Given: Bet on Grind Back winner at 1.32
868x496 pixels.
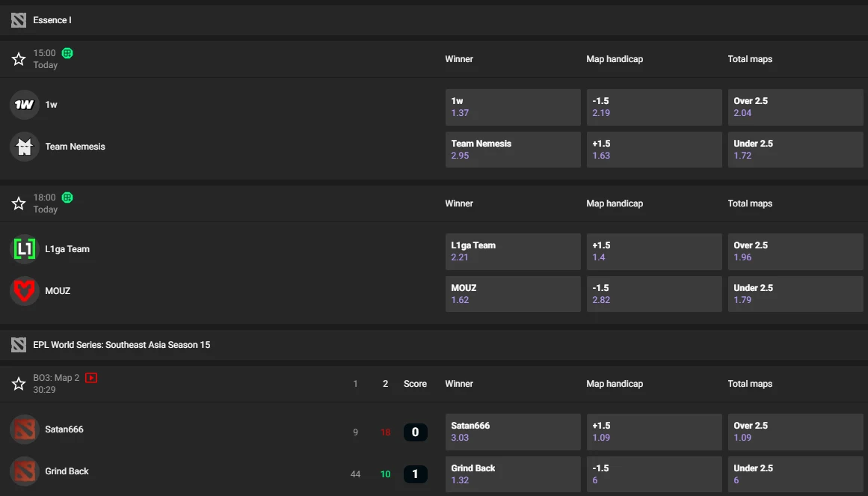Looking at the screenshot, I should click(x=513, y=474).
